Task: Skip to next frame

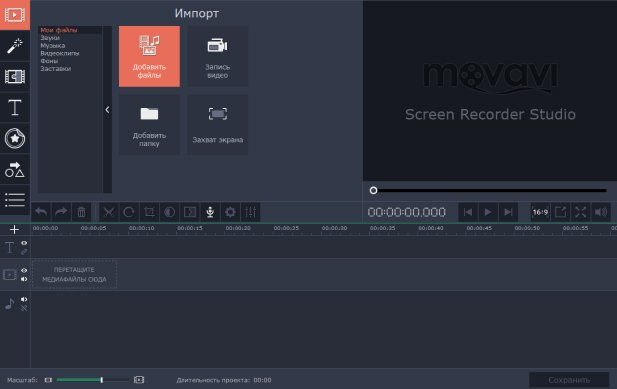Action: pos(508,212)
